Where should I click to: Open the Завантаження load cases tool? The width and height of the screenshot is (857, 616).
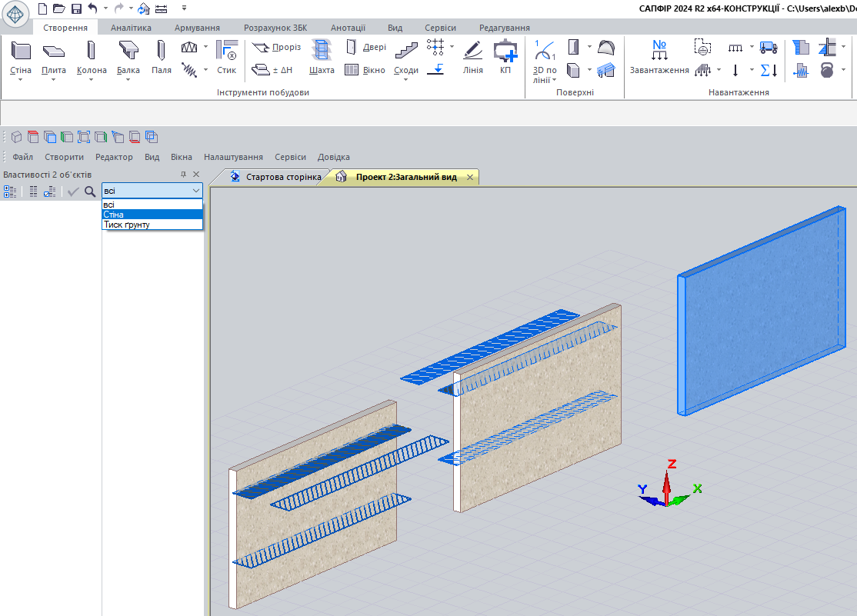659,58
